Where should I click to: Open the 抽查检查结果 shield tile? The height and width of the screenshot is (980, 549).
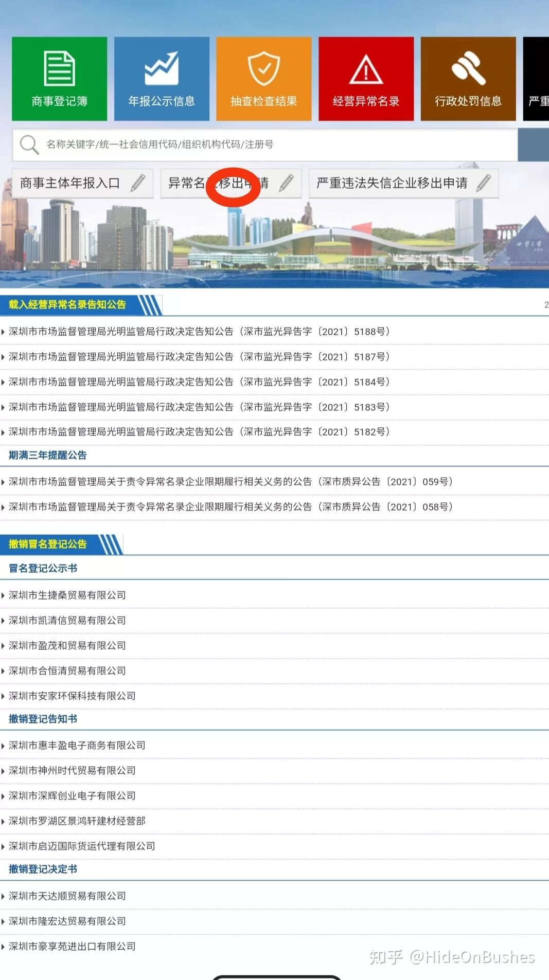(x=263, y=79)
